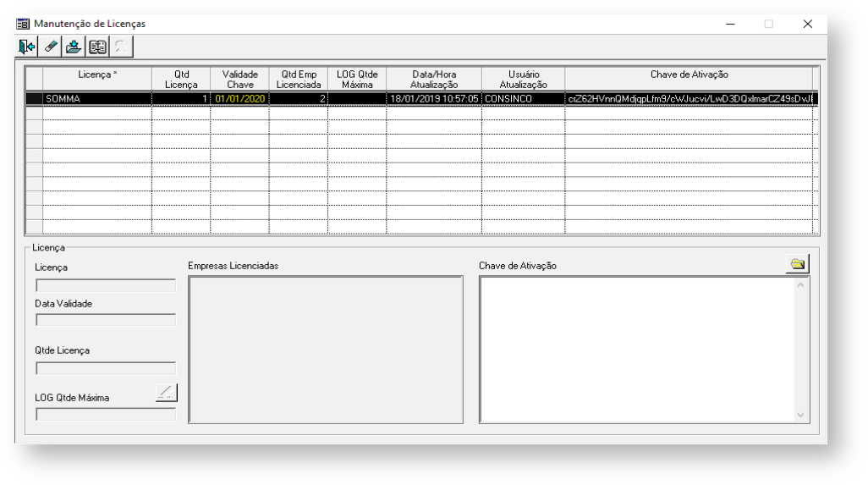The width and height of the screenshot is (868, 485).
Task: Click the exit door toolbar icon
Action: coord(26,47)
